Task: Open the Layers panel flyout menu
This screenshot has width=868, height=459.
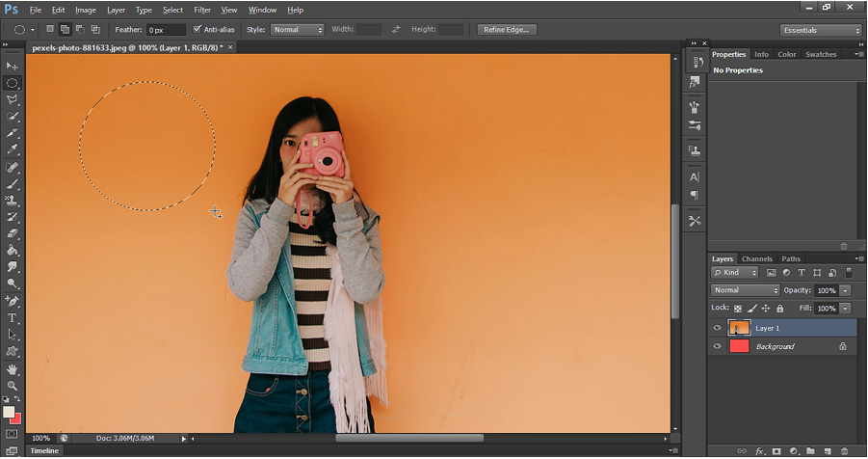Action: click(x=858, y=258)
